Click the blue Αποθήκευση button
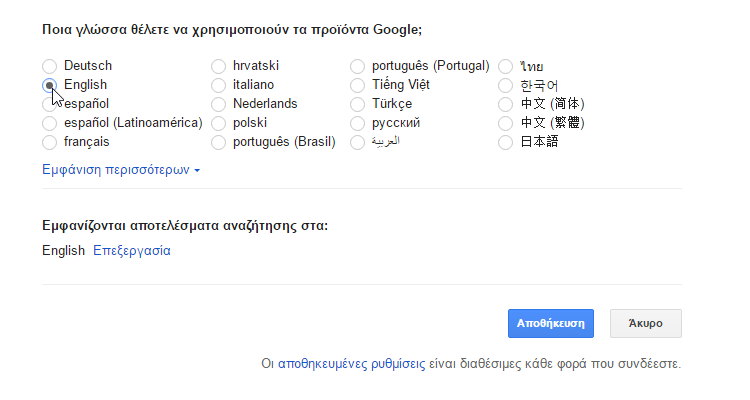 pos(551,323)
